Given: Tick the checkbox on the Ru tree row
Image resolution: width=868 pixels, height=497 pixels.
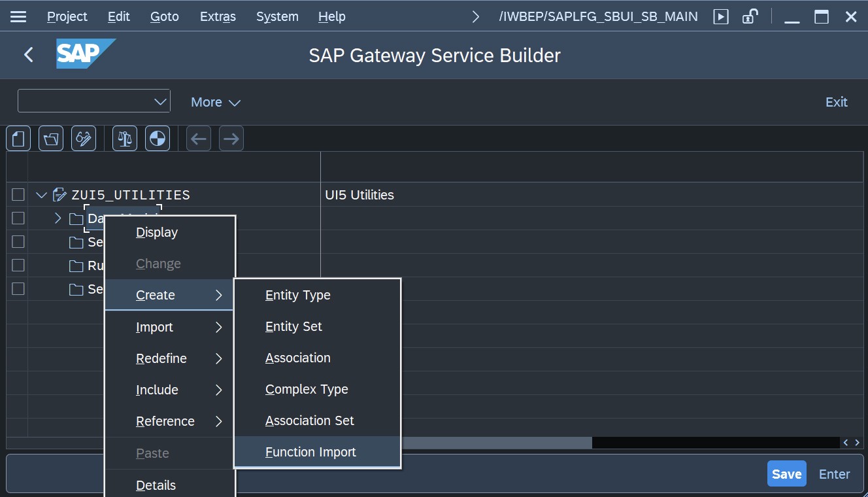Looking at the screenshot, I should (x=18, y=265).
